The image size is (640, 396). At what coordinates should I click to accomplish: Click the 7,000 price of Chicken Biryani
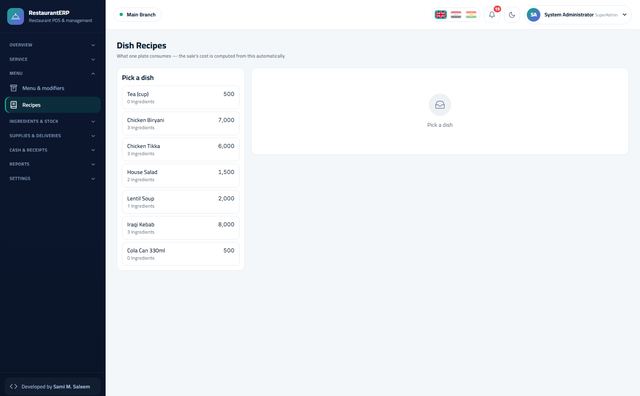pos(226,120)
